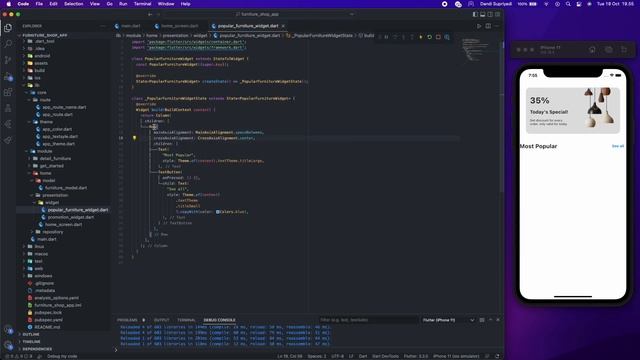The image size is (640, 360).
Task: Click the debug console filter input field
Action: (x=369, y=320)
